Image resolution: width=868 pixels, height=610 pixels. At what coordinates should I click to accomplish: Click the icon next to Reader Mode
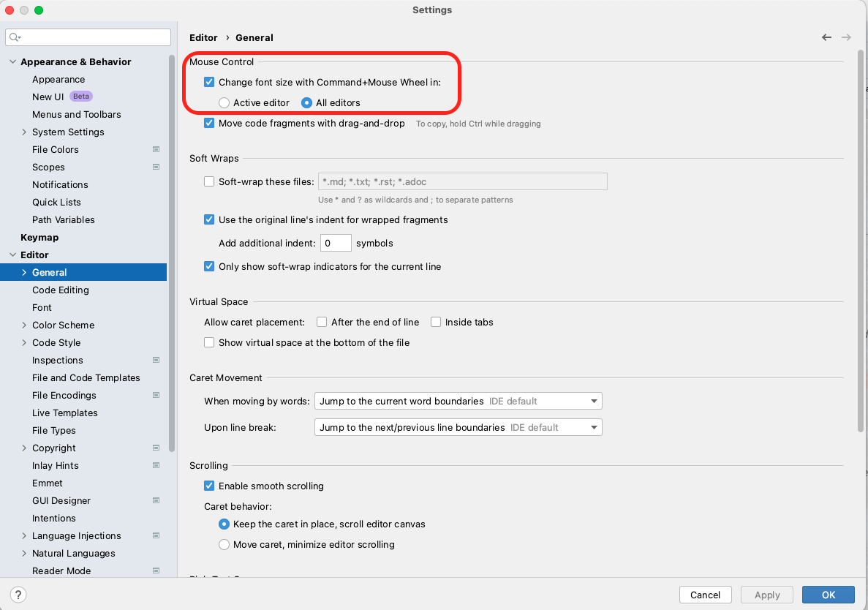pyautogui.click(x=156, y=571)
